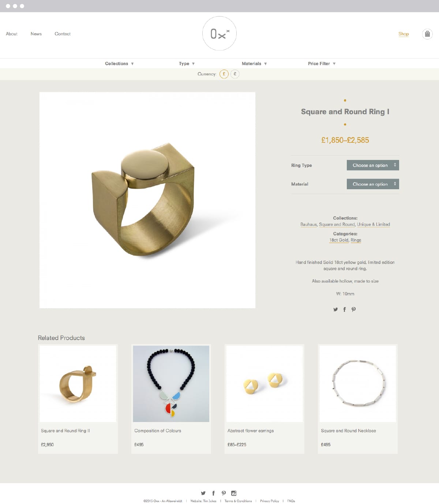Open the shopping bag cart icon
The width and height of the screenshot is (439, 504).
pyautogui.click(x=427, y=34)
